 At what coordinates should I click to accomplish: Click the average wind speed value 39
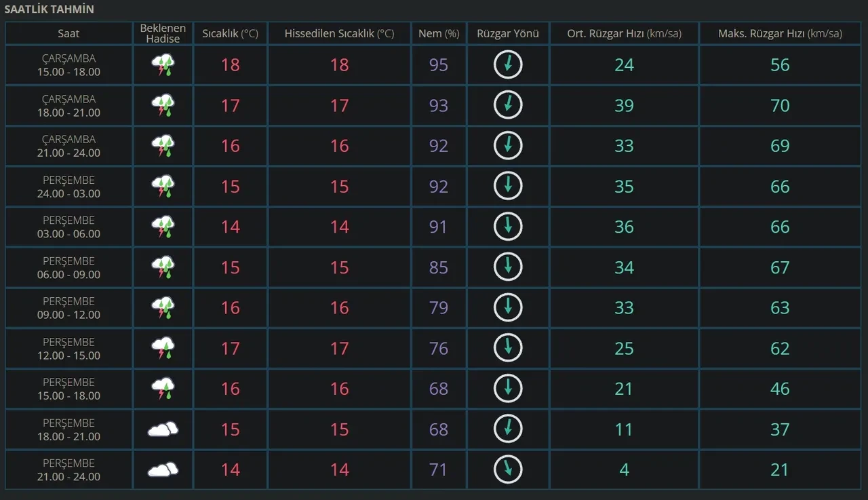(624, 106)
